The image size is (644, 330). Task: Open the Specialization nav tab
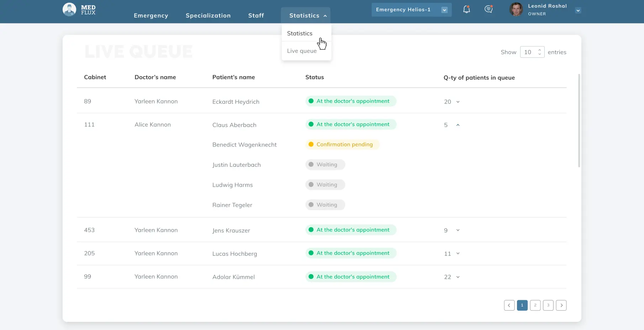208,16
